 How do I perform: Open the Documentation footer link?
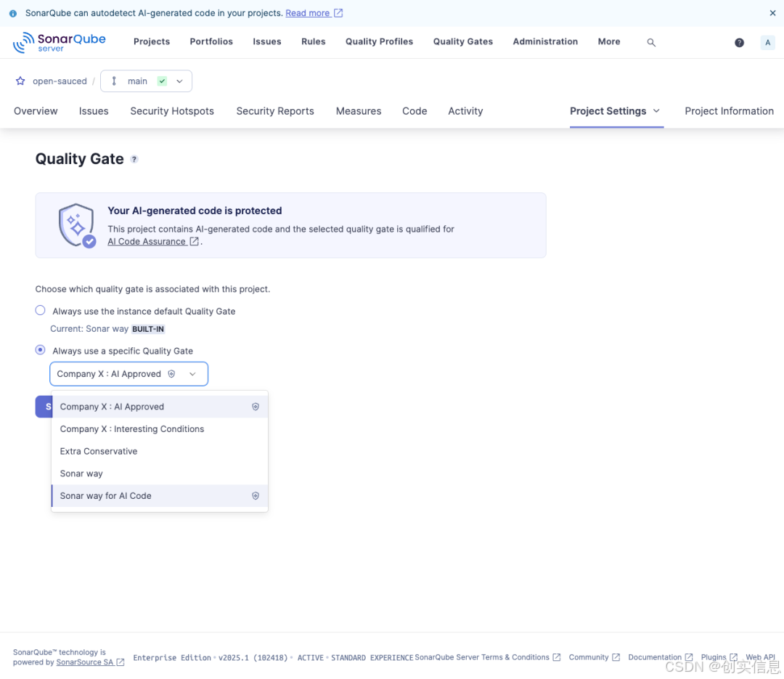click(655, 657)
